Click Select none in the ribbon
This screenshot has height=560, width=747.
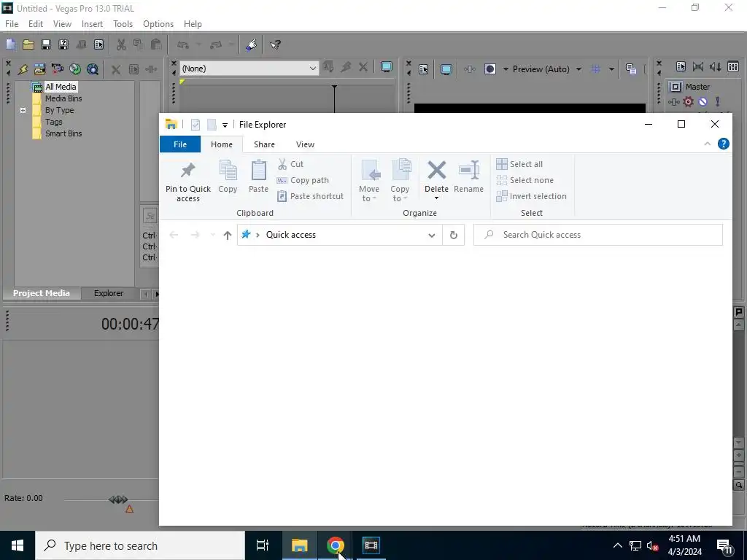coord(525,180)
